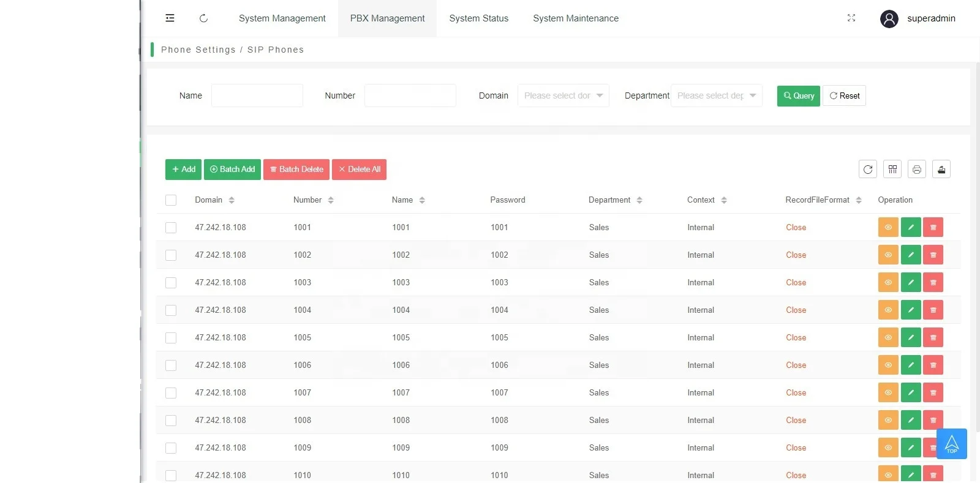Screen dimensions: 980x483
Task: Open the superadmin user avatar
Action: pyautogui.click(x=889, y=19)
